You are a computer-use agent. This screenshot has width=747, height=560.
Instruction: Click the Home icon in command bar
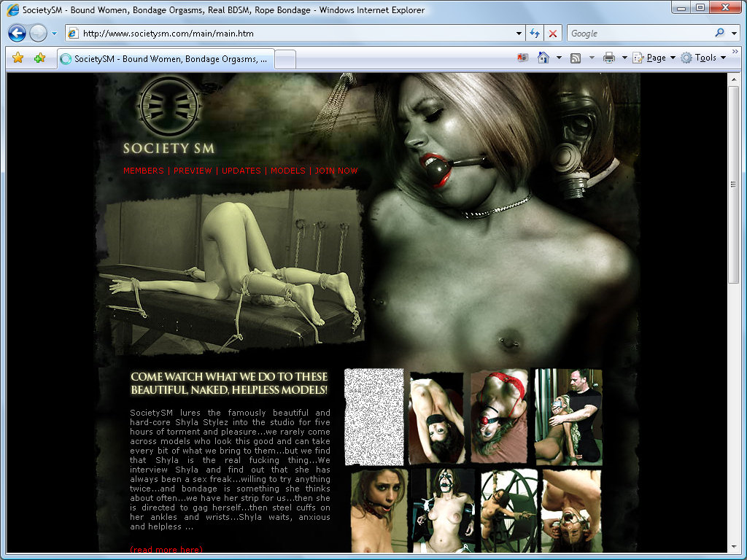(x=543, y=58)
